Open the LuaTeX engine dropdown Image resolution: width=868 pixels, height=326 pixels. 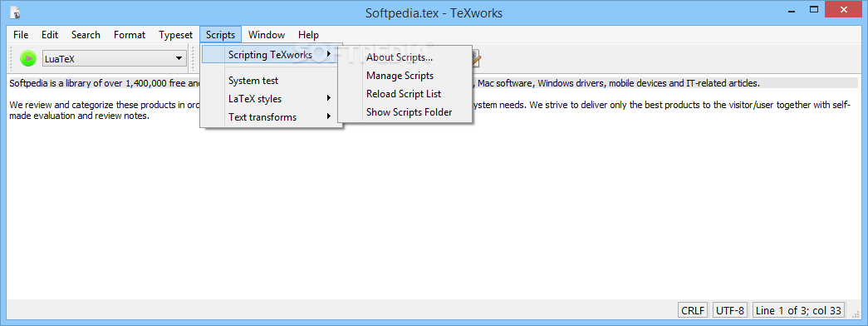point(115,58)
